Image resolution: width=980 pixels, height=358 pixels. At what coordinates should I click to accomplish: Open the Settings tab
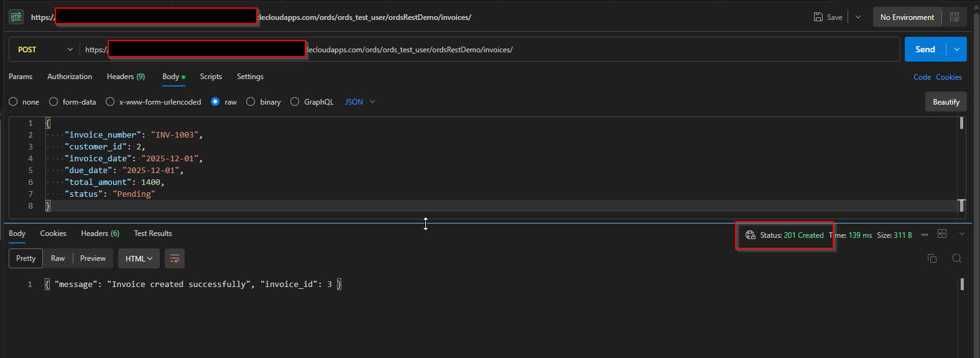click(x=250, y=77)
